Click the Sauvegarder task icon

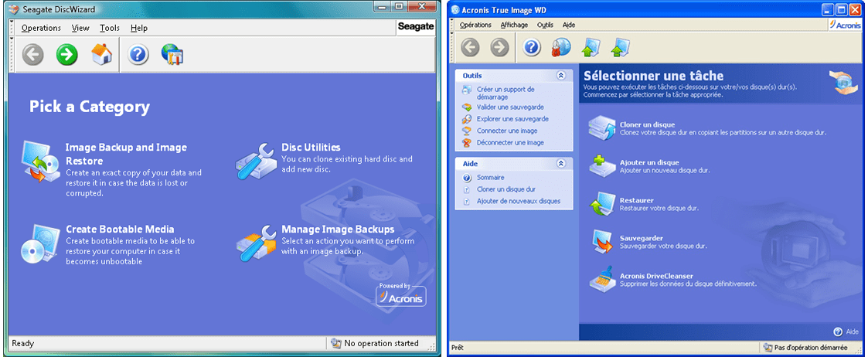602,242
